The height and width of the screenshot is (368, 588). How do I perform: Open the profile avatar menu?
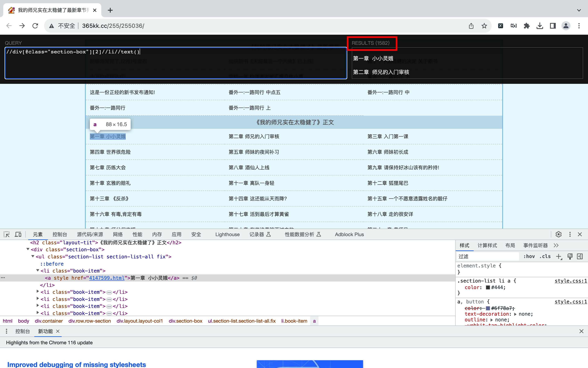(x=566, y=26)
